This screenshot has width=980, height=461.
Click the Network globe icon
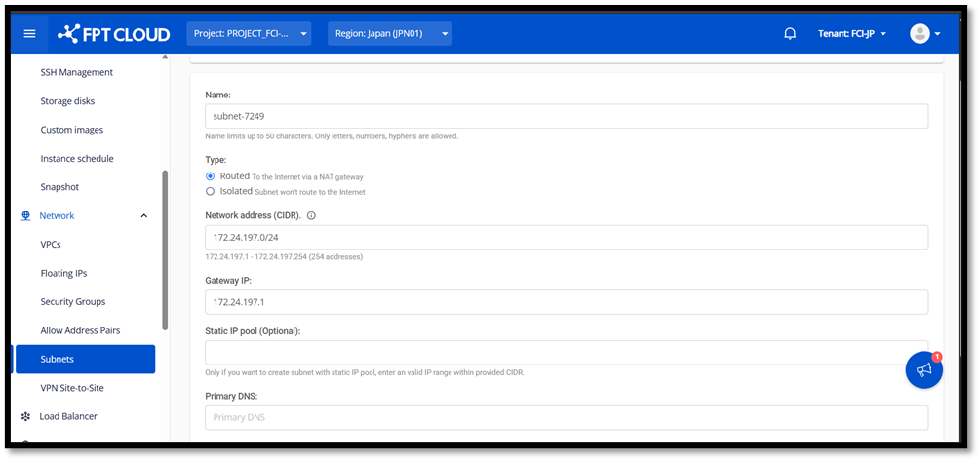(25, 215)
